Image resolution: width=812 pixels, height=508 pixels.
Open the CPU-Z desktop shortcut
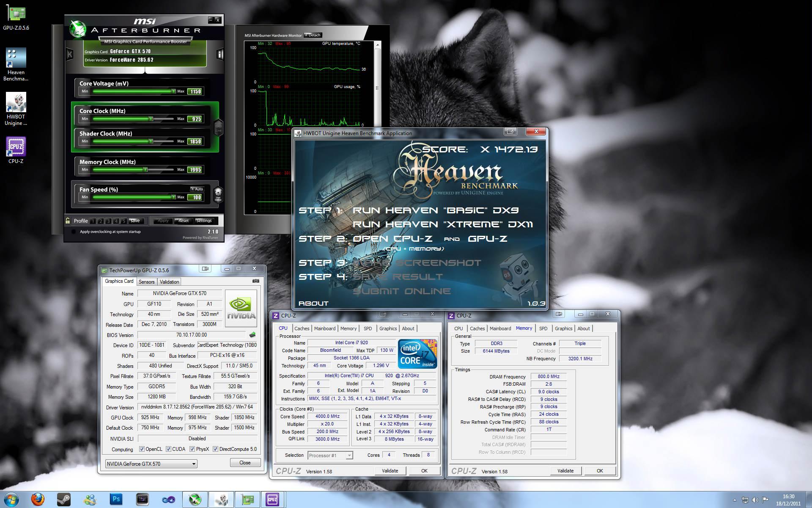[x=16, y=150]
